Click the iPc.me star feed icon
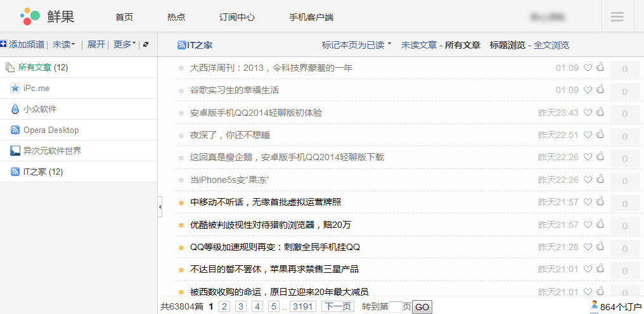 (x=15, y=88)
